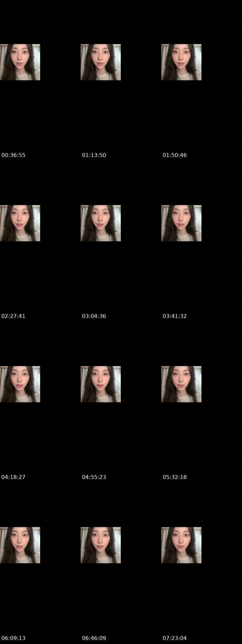The width and height of the screenshot is (242, 644).
Task: Click the 03:41:32 timestamp label
Action: (175, 316)
